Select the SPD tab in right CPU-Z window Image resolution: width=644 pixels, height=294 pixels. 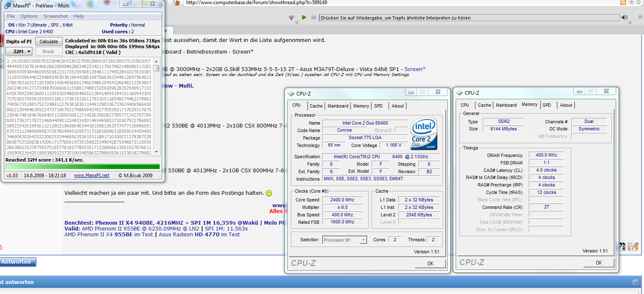[x=547, y=105]
